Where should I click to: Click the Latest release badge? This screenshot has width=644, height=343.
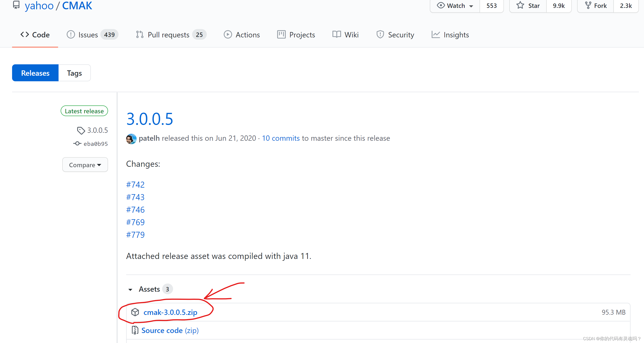[x=84, y=111]
